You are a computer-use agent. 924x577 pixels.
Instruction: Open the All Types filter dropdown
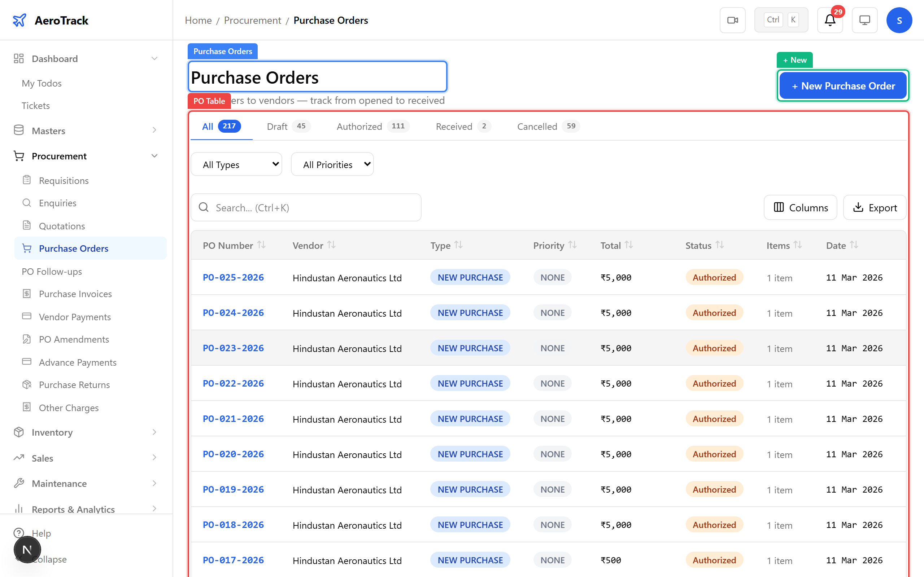(236, 164)
